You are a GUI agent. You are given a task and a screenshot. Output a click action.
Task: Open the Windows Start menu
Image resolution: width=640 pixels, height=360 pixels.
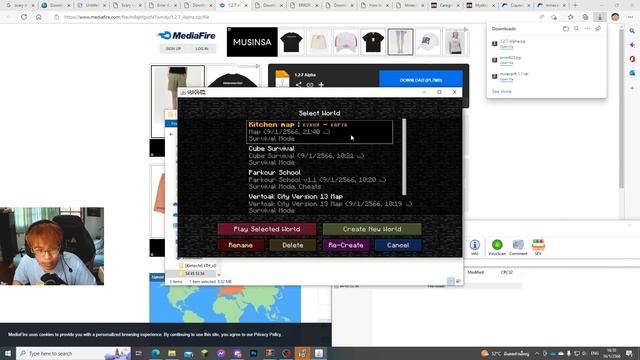pos(8,353)
